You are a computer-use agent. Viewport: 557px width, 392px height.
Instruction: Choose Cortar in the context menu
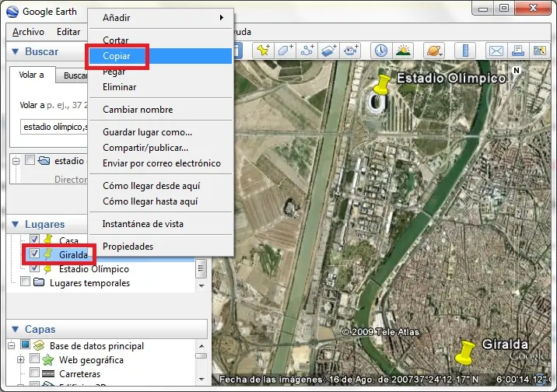160,40
